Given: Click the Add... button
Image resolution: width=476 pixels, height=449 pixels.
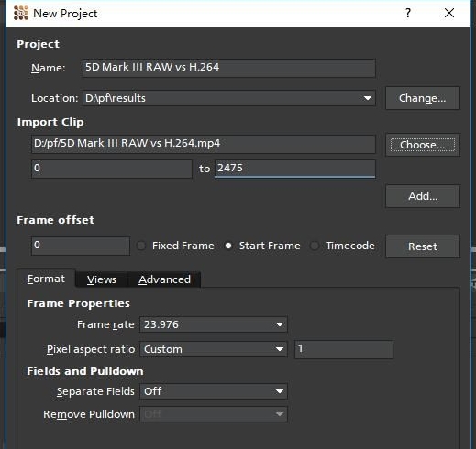Looking at the screenshot, I should (x=423, y=196).
